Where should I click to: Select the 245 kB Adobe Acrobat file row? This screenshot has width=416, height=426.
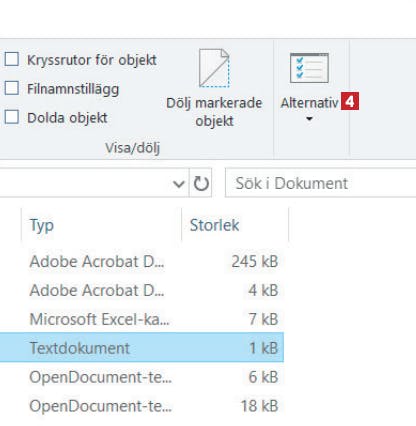tap(142, 261)
